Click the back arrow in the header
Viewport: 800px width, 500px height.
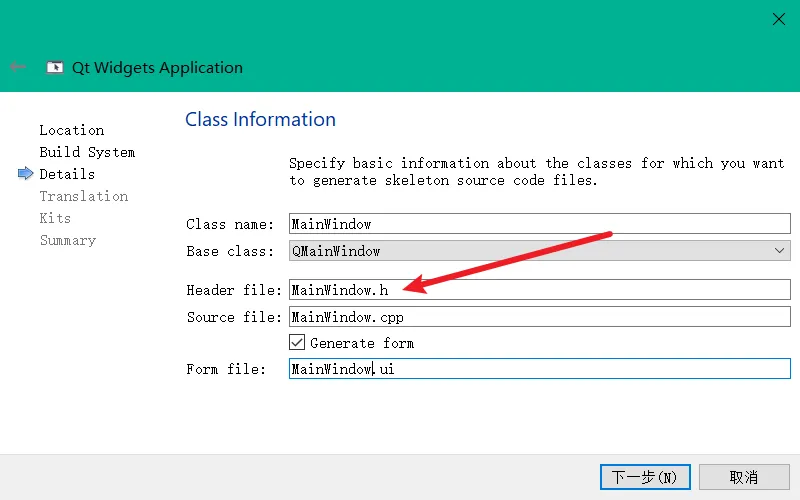(x=18, y=66)
